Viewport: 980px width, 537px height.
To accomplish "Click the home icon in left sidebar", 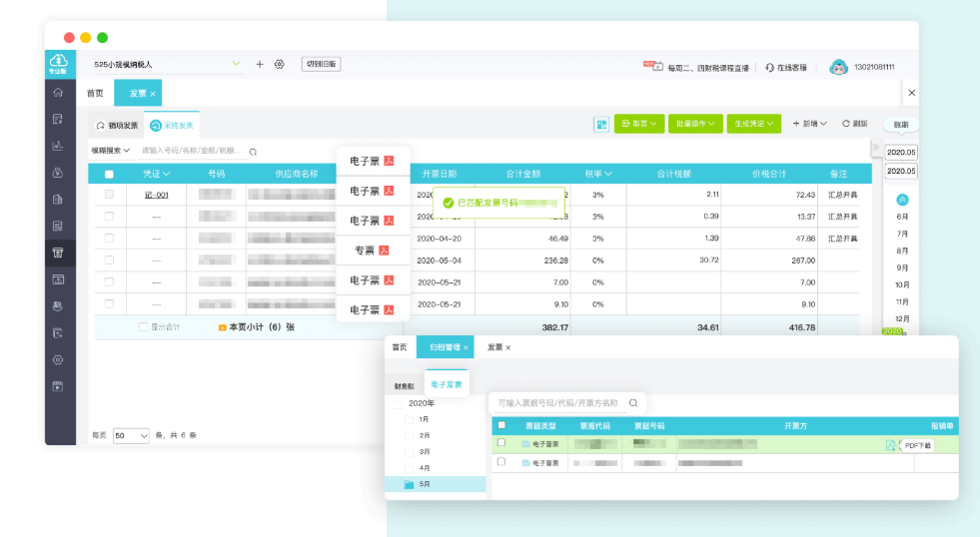I will tap(58, 93).
